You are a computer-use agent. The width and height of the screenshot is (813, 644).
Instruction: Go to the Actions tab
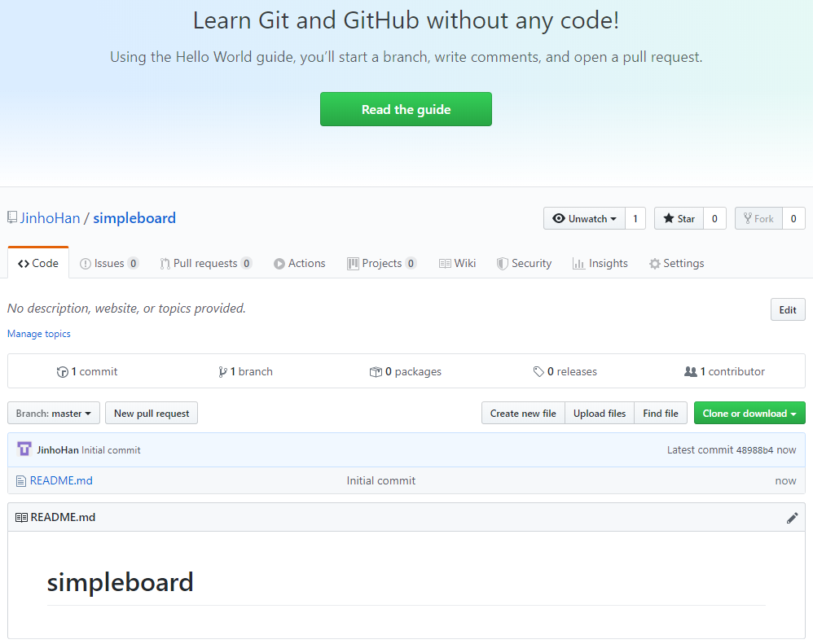pos(300,263)
